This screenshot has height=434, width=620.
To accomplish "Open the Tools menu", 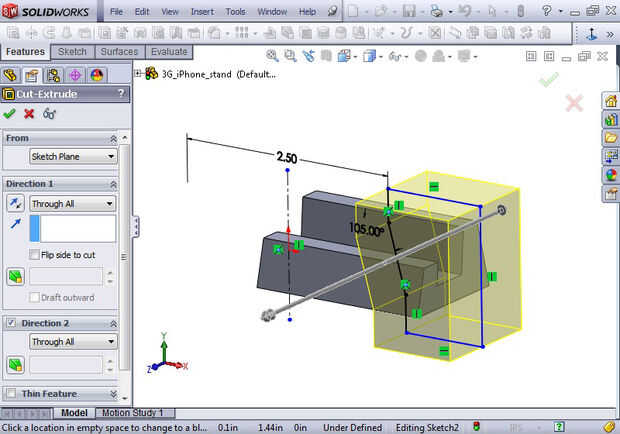I will tap(236, 12).
